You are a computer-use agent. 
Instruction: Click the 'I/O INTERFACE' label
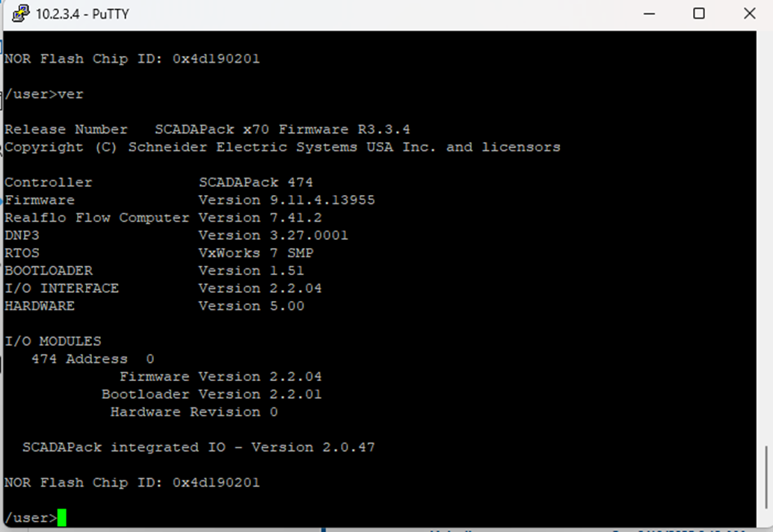pos(61,288)
